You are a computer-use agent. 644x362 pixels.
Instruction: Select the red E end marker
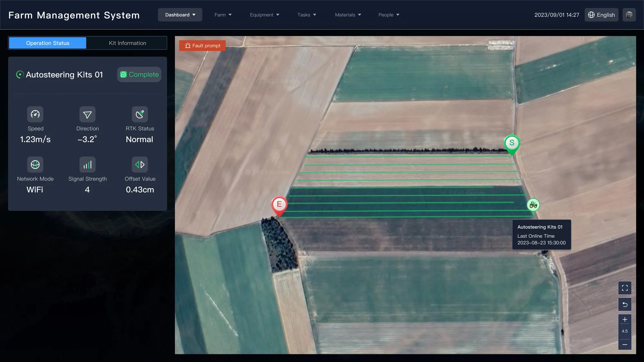pos(279,206)
